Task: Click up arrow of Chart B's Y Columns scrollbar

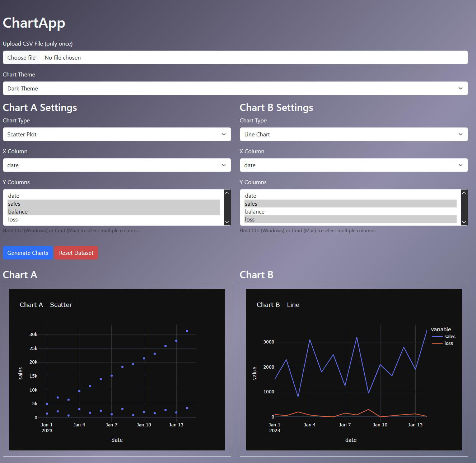Action: click(464, 193)
